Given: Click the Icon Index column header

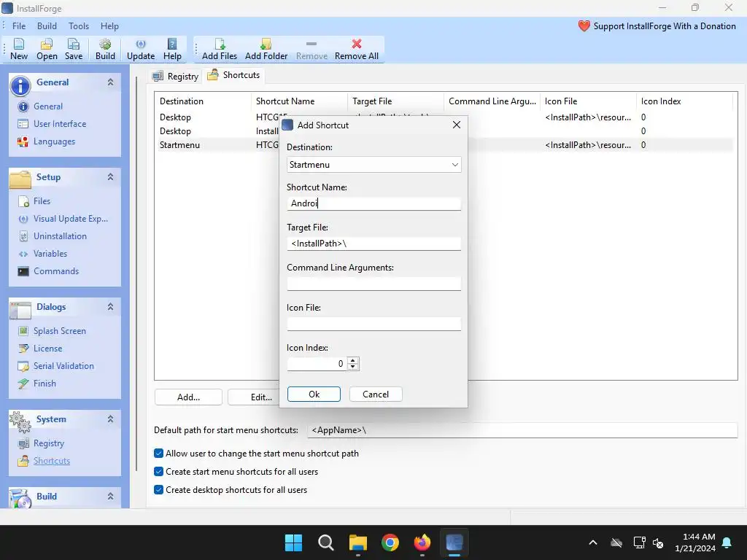Looking at the screenshot, I should click(684, 101).
